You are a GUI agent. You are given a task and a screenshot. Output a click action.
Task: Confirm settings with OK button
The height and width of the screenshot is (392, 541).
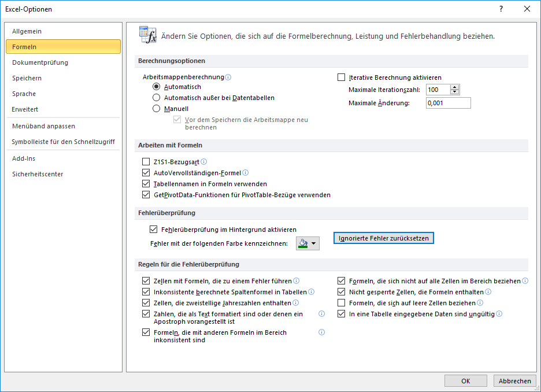point(465,380)
